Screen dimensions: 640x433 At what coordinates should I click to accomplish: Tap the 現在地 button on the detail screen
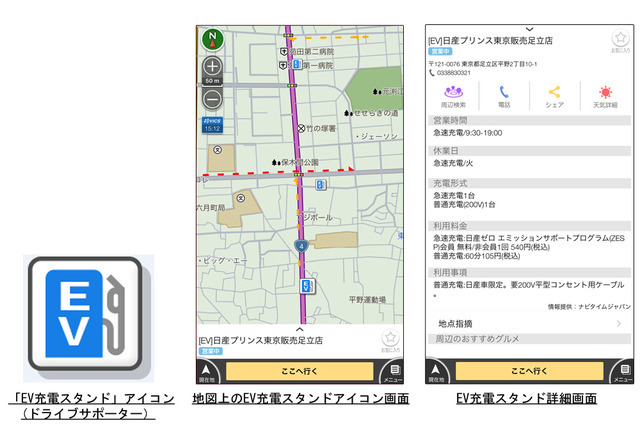point(436,372)
